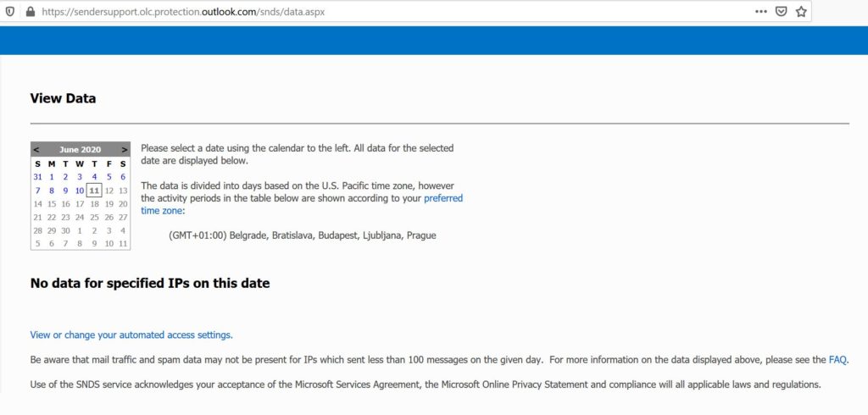
Task: Select June 7 in the calendar
Action: [37, 191]
